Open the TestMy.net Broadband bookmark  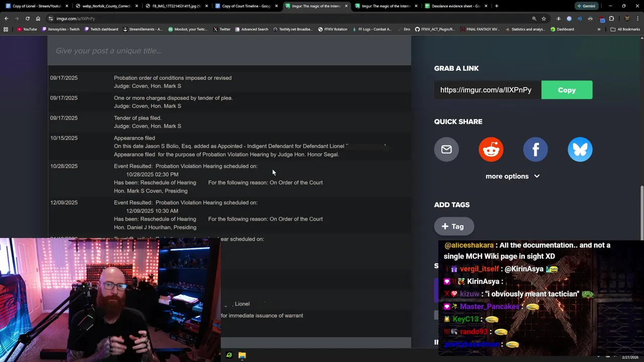[x=293, y=29]
